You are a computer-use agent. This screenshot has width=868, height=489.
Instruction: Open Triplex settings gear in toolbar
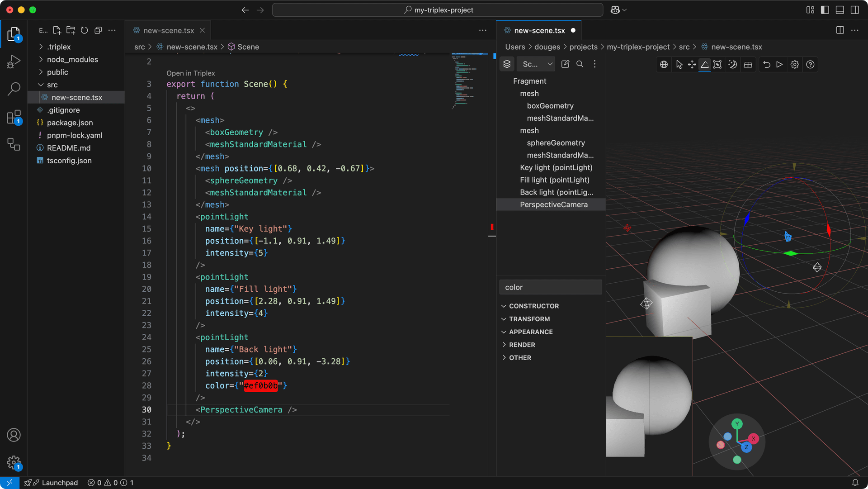coord(795,65)
